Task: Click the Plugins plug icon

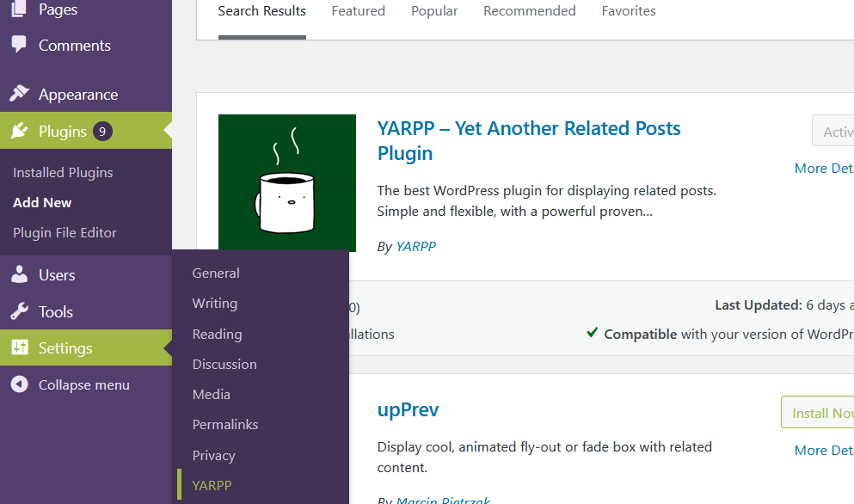Action: (x=19, y=131)
